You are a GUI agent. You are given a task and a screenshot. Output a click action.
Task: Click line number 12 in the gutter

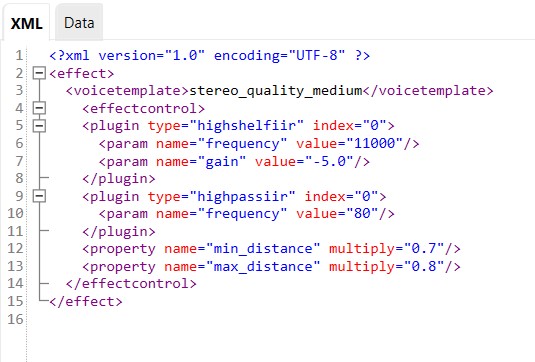[x=15, y=249]
